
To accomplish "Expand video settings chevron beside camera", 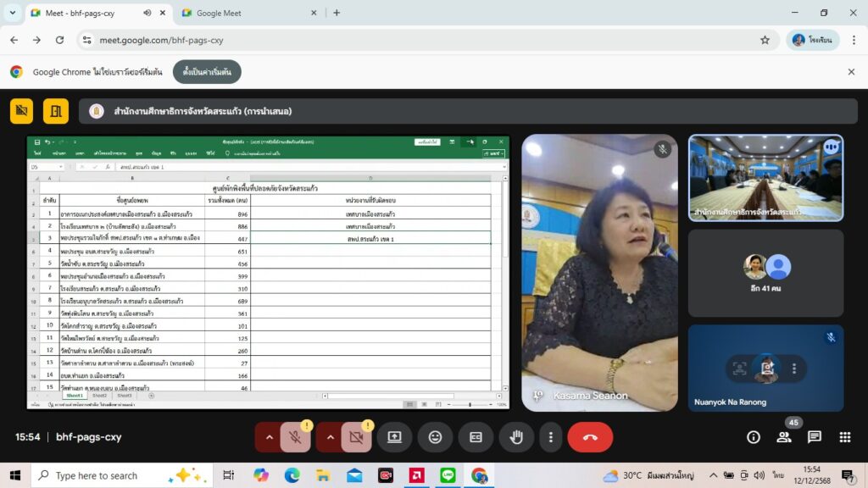I will click(x=331, y=437).
